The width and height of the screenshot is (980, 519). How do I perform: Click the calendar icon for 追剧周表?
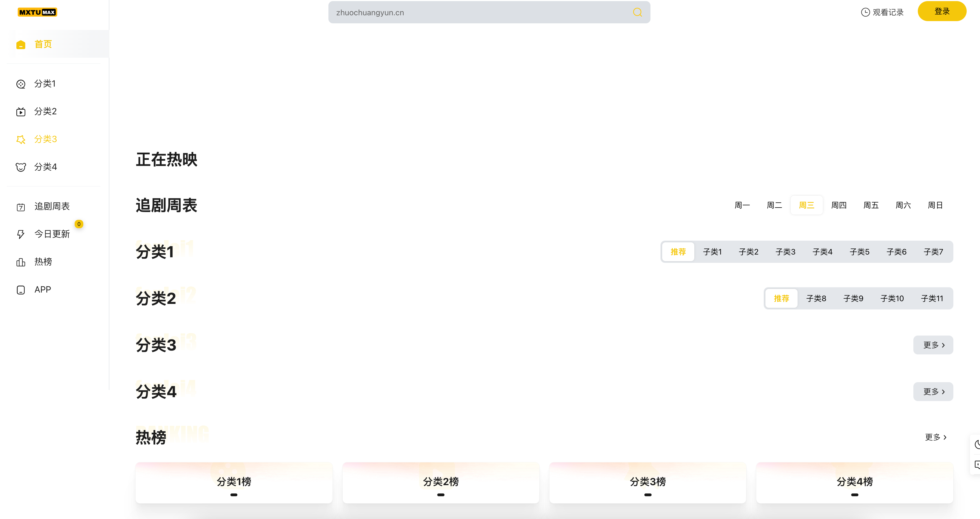(x=21, y=207)
